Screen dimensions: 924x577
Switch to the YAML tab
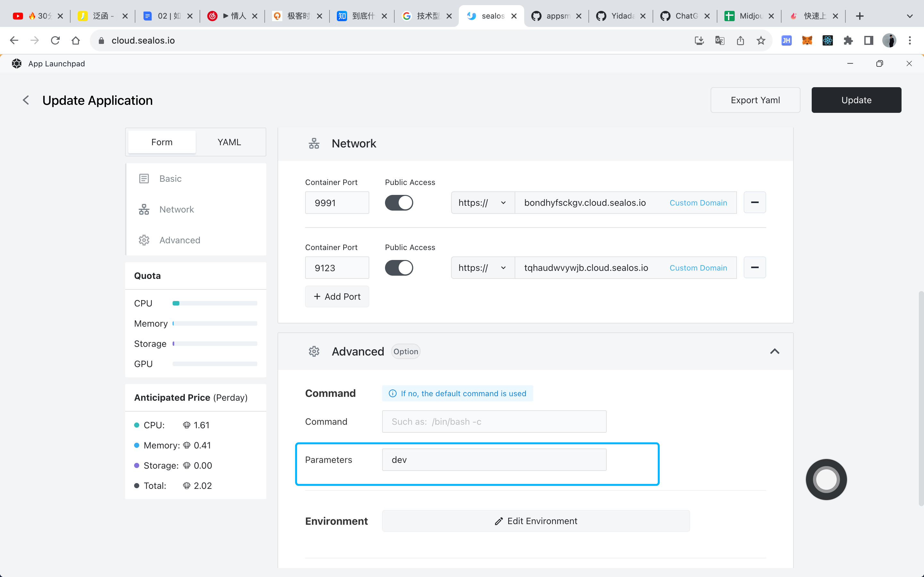coord(229,142)
